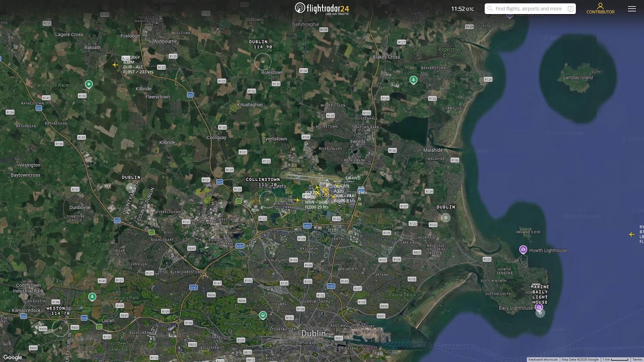Image resolution: width=644 pixels, height=362 pixels.
Task: Click the MARINE BAILY LIGHT HOUSE label
Action: (x=540, y=294)
